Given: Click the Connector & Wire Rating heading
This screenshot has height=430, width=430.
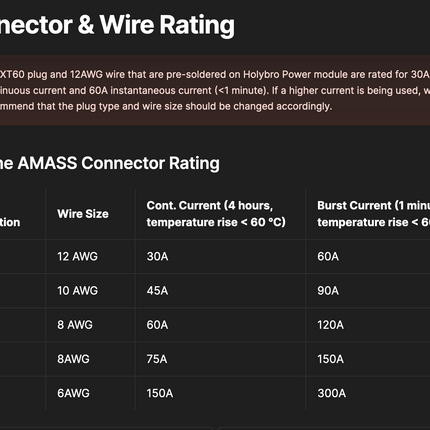Looking at the screenshot, I should click(117, 25).
